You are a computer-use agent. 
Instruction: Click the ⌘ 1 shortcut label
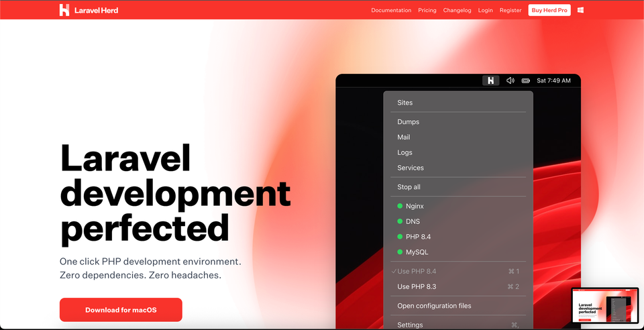point(514,271)
